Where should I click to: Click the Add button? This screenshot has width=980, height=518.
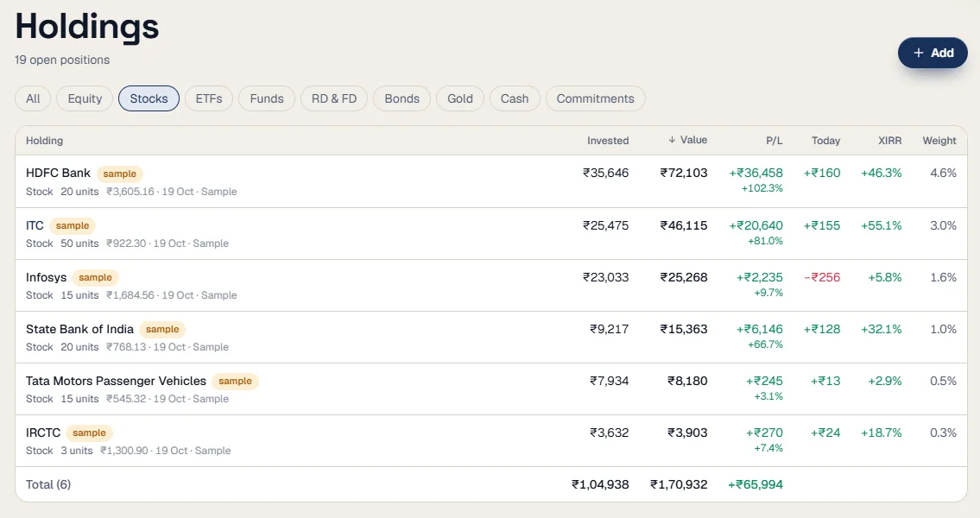(x=933, y=54)
